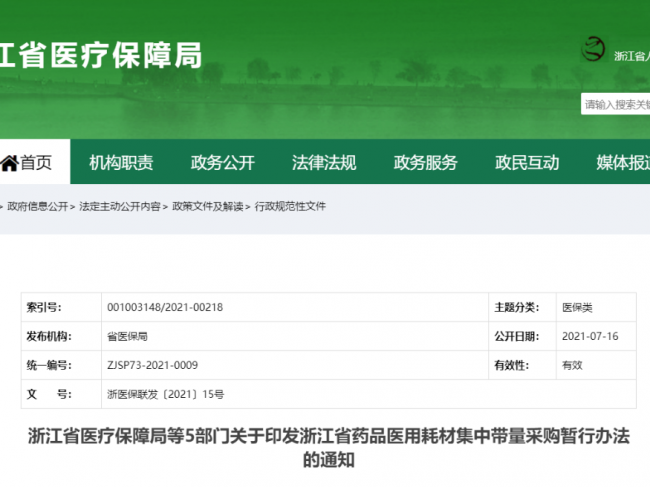The height and width of the screenshot is (487, 650).
Task: Open the 媒体报道 menu
Action: 623,162
